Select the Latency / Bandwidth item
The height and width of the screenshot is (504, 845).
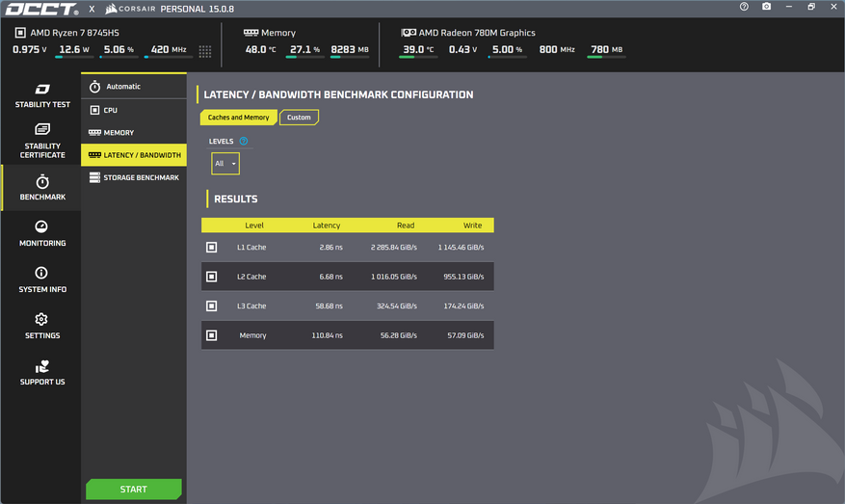point(134,155)
